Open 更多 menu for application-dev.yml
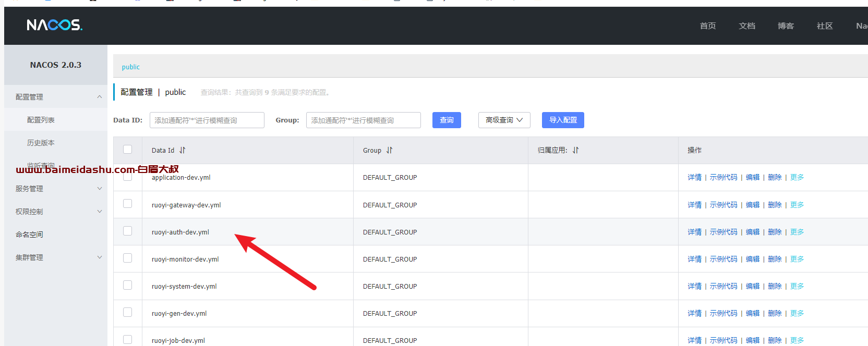The image size is (868, 346). pos(797,177)
